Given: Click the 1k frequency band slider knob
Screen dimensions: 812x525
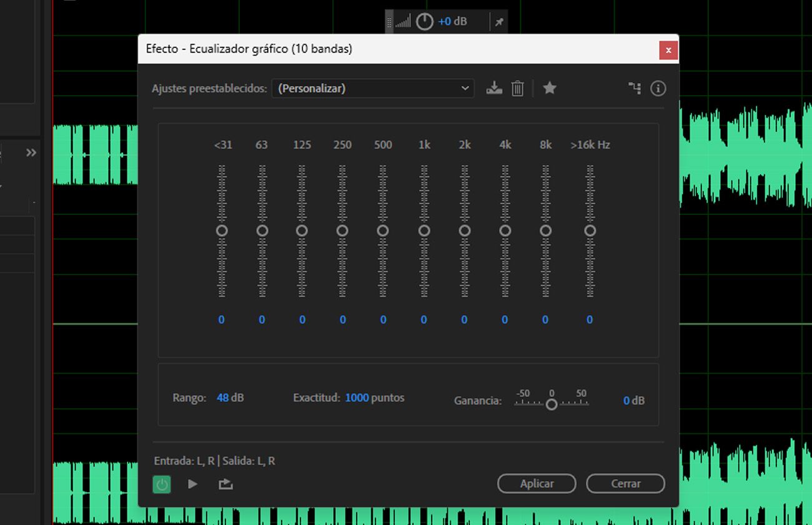Looking at the screenshot, I should pos(424,230).
